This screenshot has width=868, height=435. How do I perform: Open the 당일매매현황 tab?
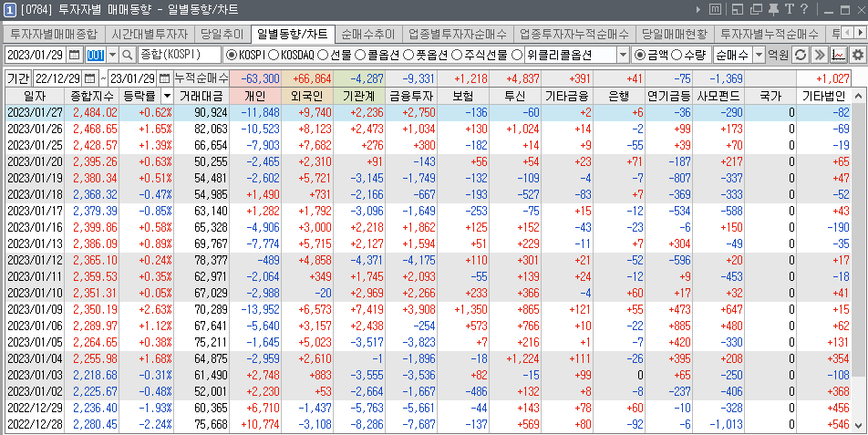click(675, 33)
